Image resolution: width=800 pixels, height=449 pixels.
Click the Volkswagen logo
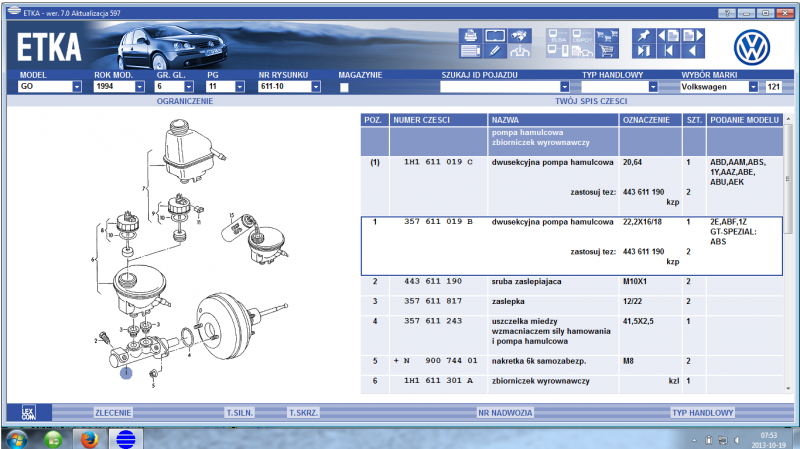coord(752,47)
